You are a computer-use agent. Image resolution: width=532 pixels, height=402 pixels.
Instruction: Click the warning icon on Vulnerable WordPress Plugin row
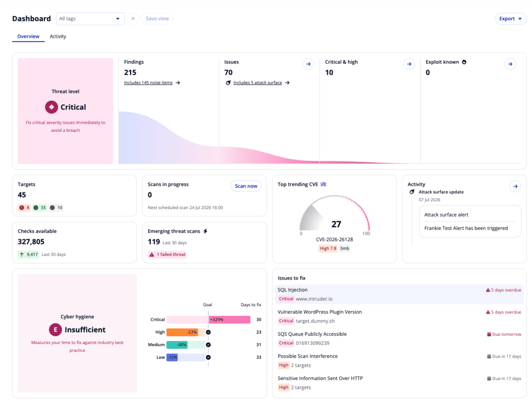click(488, 312)
